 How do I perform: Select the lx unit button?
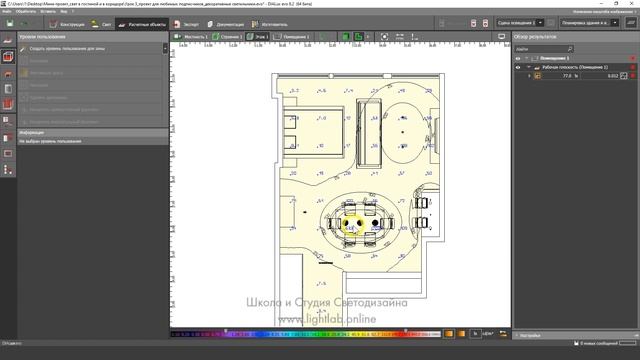point(475,334)
